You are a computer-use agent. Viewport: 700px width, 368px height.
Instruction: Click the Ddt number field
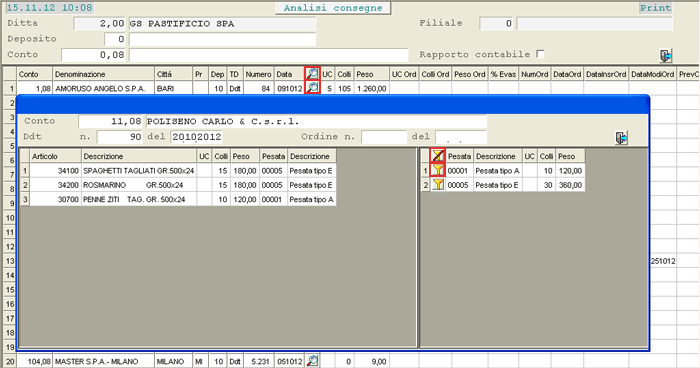(x=120, y=137)
